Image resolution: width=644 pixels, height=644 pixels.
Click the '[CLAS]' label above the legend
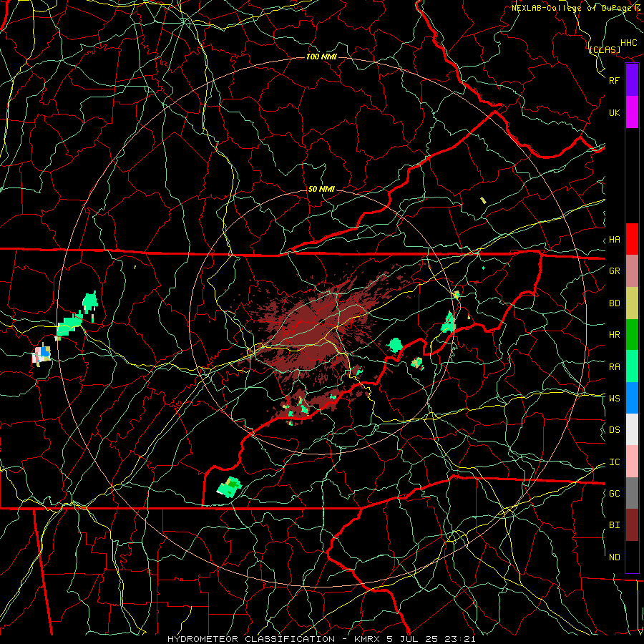[604, 49]
